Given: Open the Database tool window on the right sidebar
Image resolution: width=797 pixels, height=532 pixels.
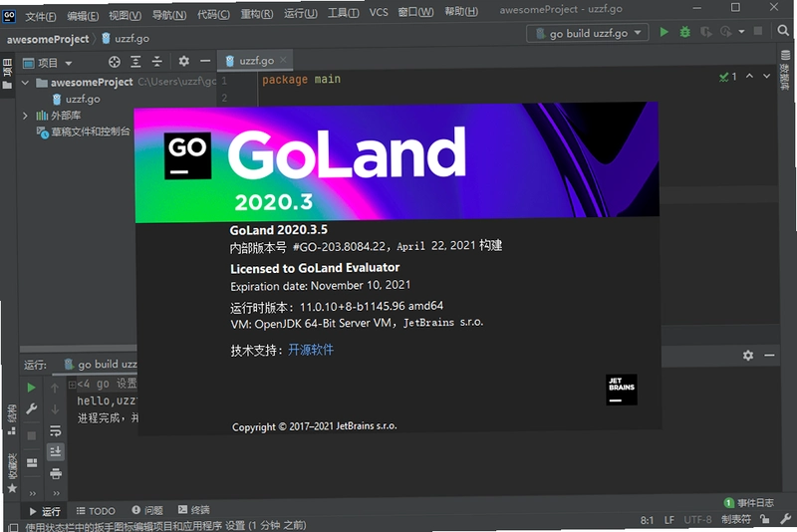Looking at the screenshot, I should [785, 71].
